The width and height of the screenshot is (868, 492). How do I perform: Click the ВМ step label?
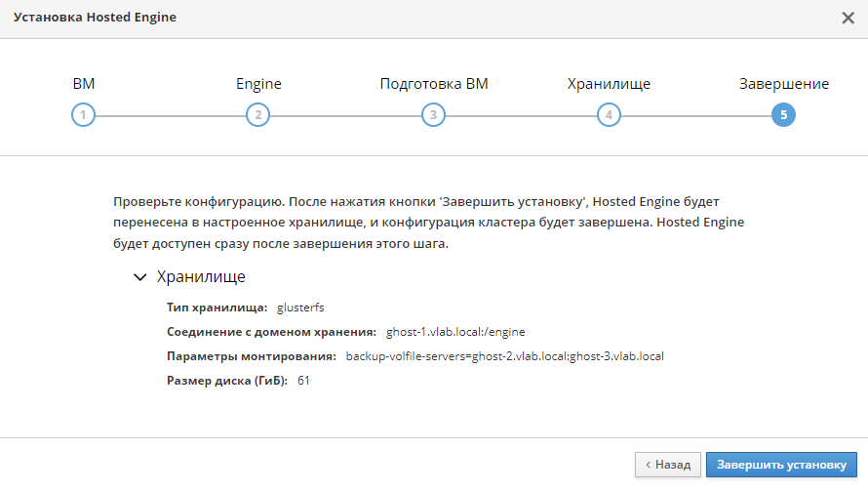[84, 84]
